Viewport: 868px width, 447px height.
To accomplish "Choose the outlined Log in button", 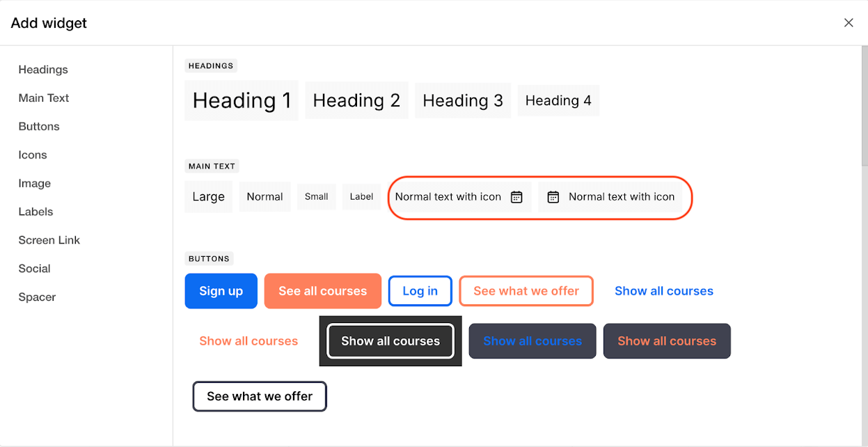I will (x=420, y=291).
